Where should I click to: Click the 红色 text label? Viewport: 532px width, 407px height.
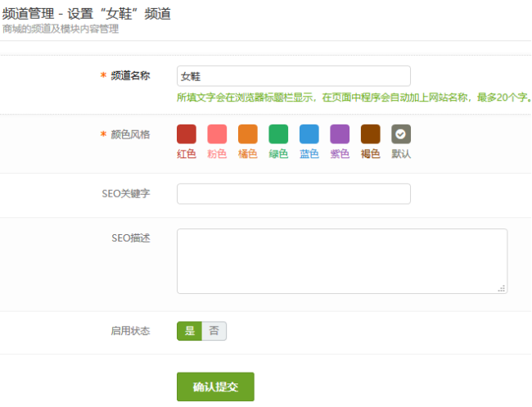point(187,154)
